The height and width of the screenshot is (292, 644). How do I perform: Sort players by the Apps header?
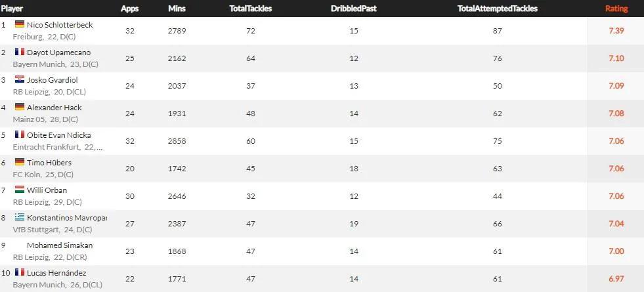click(129, 9)
